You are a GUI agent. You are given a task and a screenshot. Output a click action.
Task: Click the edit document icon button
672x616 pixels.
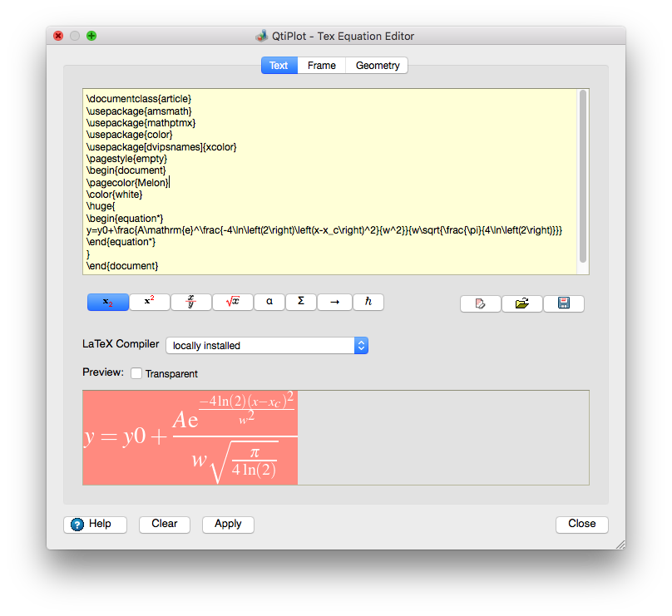[x=481, y=303]
